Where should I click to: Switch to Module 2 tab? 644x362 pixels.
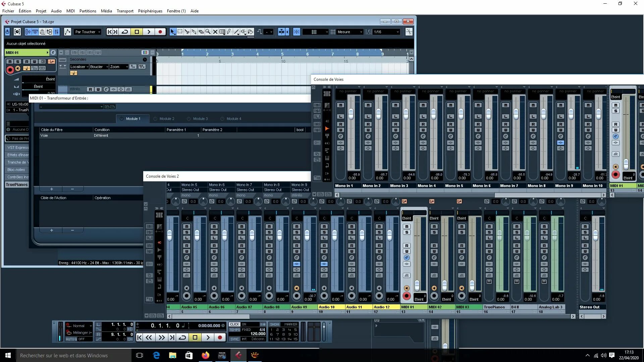(166, 119)
